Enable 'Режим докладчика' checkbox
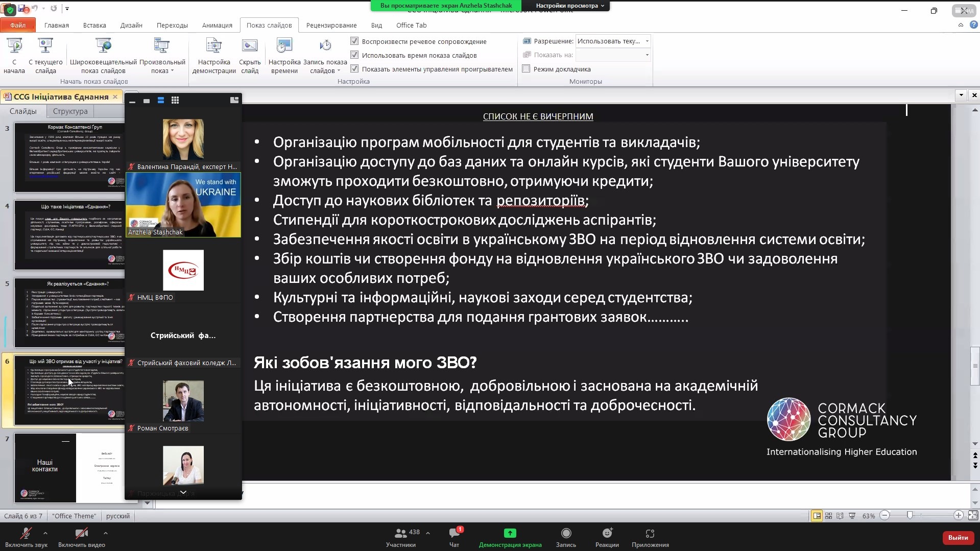980x551 pixels. click(x=527, y=69)
